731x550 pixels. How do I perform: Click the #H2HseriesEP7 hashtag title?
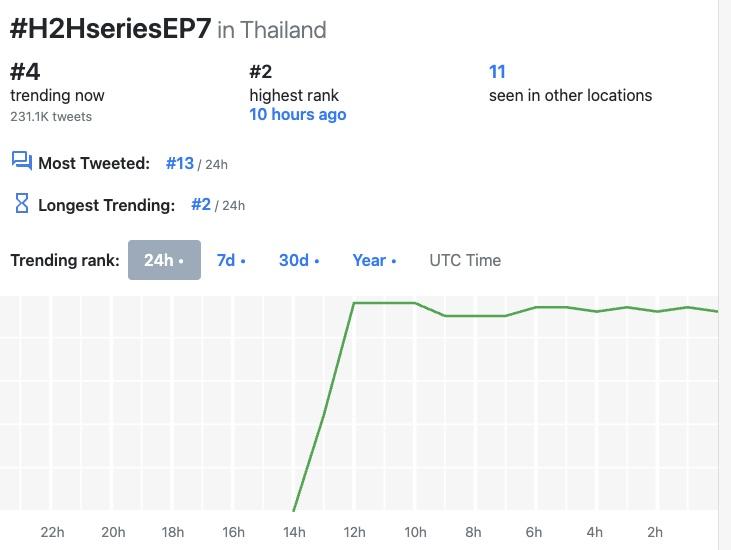point(110,28)
